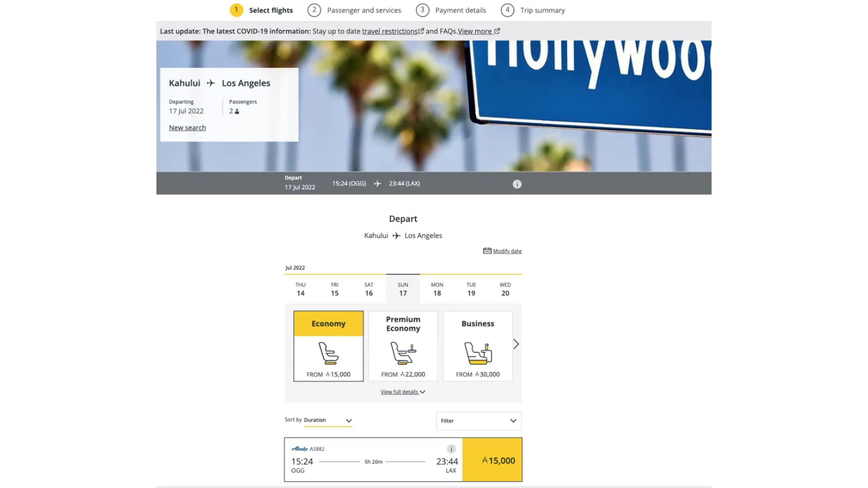Open the travel restrictions link
Image resolution: width=868 pixels, height=488 pixels.
click(390, 31)
